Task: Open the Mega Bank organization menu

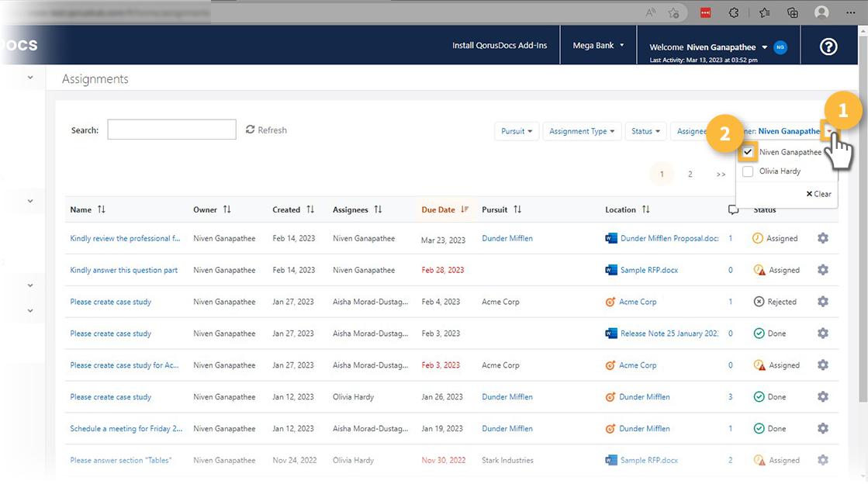Action: point(598,46)
